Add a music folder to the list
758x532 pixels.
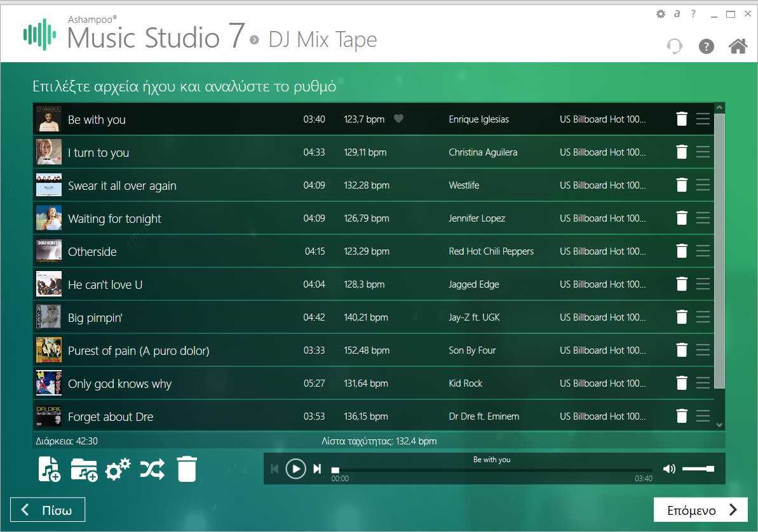[84, 470]
